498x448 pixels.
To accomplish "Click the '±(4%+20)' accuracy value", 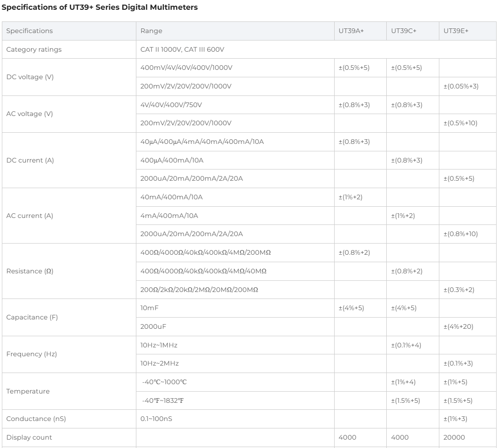I will (x=458, y=326).
